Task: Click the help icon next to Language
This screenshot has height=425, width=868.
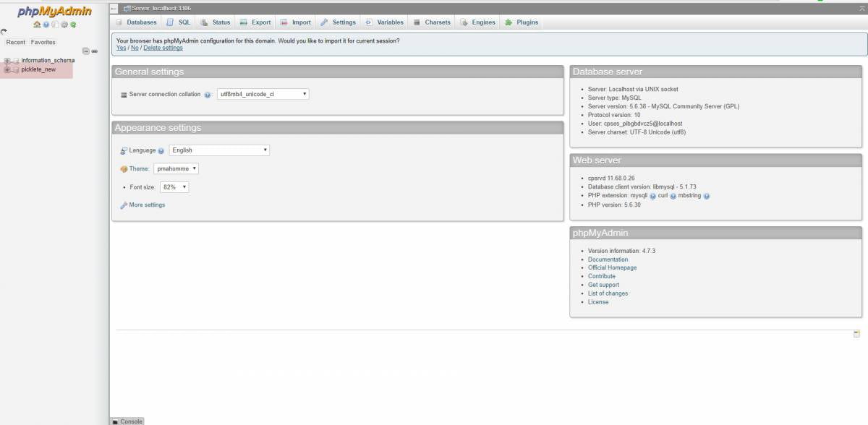Action: coord(161,151)
